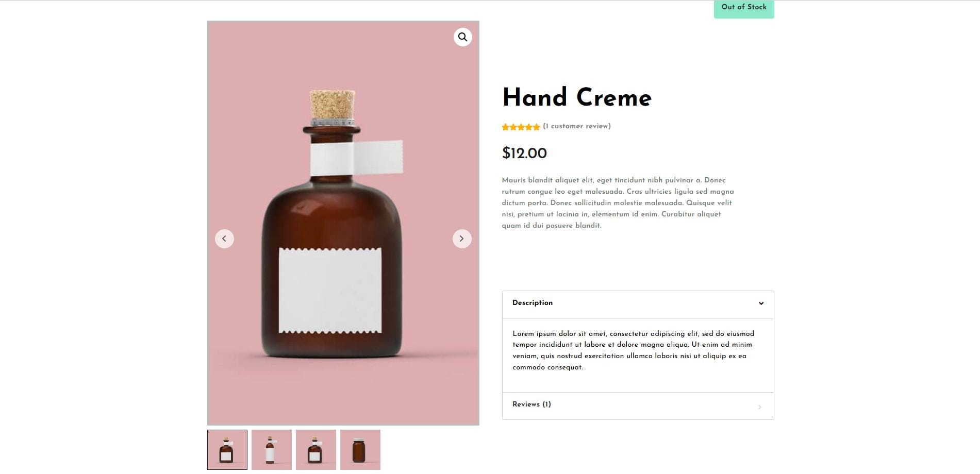Click the main hand creme bottle image
Screen dimensions: 980x474
(x=343, y=223)
